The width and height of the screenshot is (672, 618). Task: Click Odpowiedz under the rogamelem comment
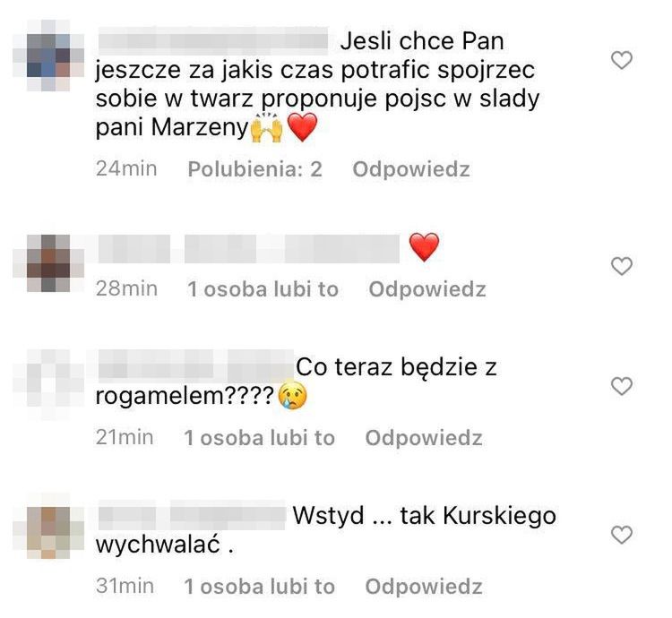[424, 438]
